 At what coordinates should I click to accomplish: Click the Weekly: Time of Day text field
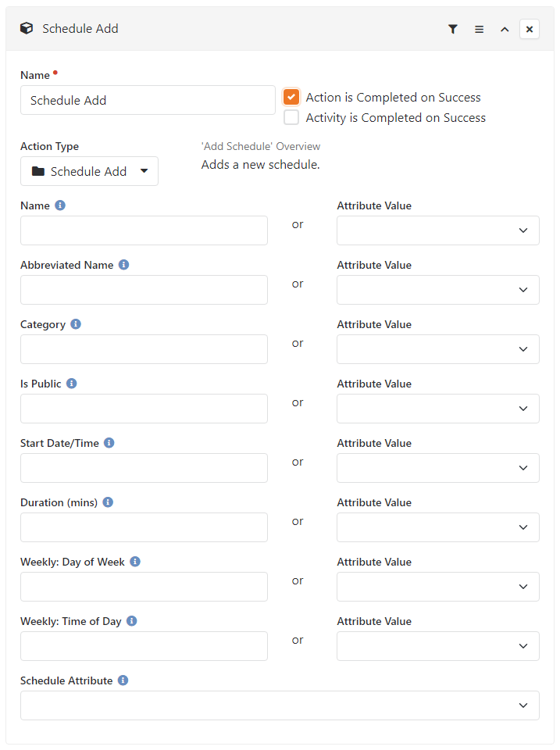[x=144, y=646]
